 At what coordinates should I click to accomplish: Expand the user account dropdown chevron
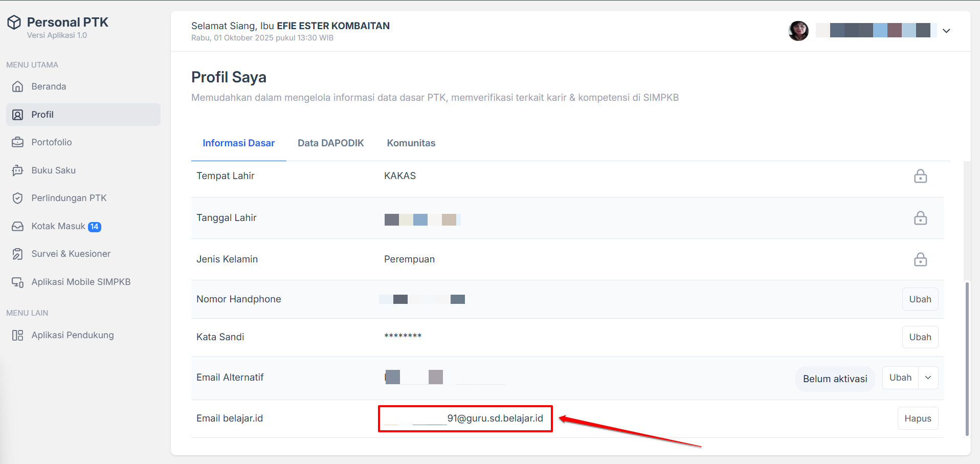(x=946, y=31)
